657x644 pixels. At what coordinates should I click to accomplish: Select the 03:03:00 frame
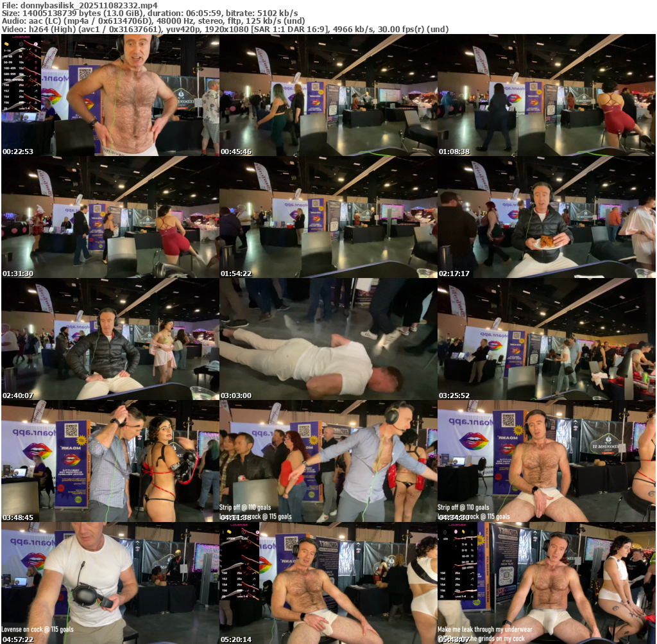328,339
